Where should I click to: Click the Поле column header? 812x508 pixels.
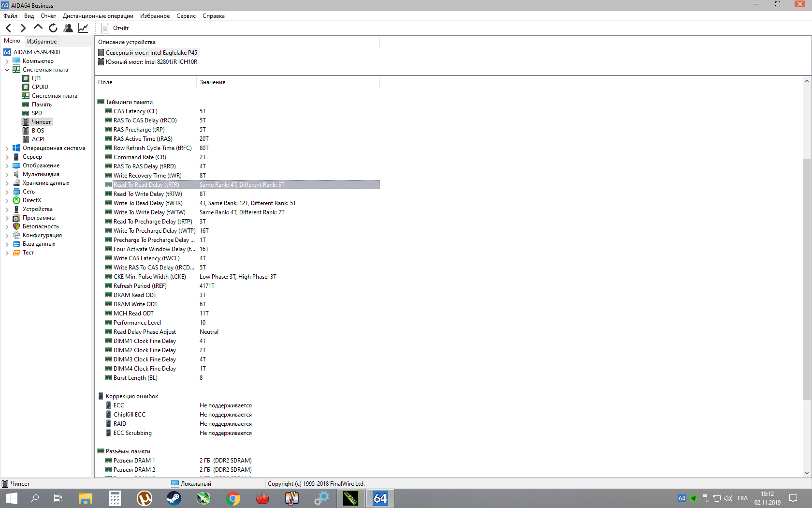(x=145, y=82)
